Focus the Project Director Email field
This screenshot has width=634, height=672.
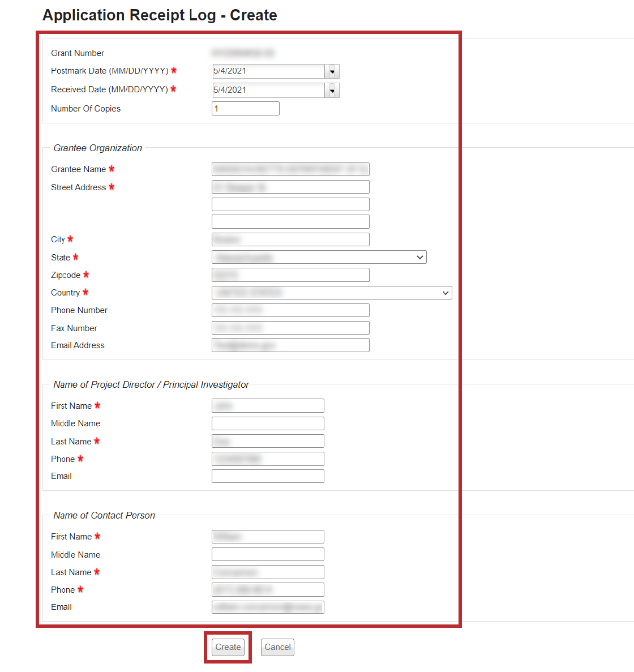point(268,476)
